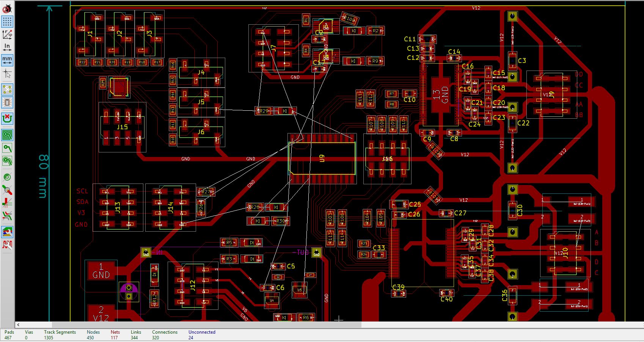
Task: Select the J12 connector footprint
Action: coord(193,286)
